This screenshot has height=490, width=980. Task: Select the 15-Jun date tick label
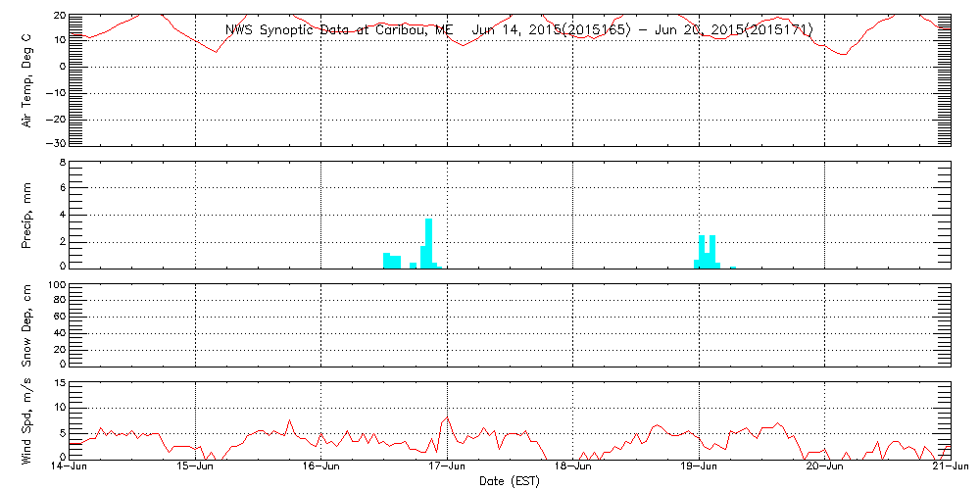click(196, 468)
